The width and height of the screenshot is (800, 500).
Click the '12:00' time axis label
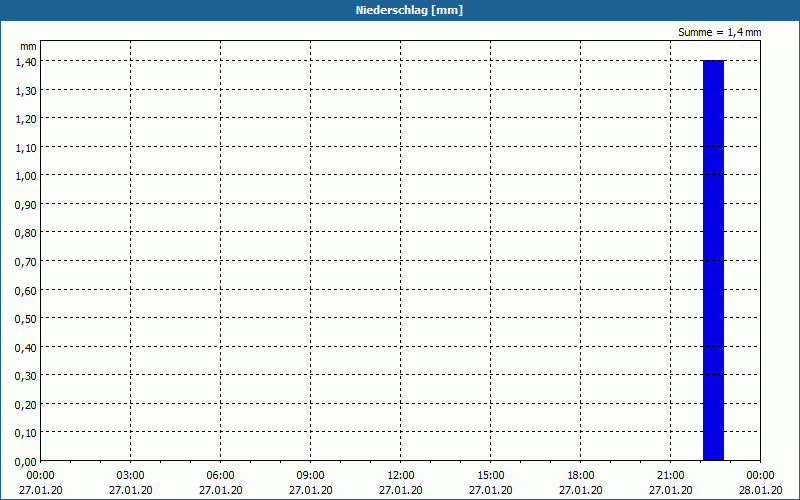401,476
